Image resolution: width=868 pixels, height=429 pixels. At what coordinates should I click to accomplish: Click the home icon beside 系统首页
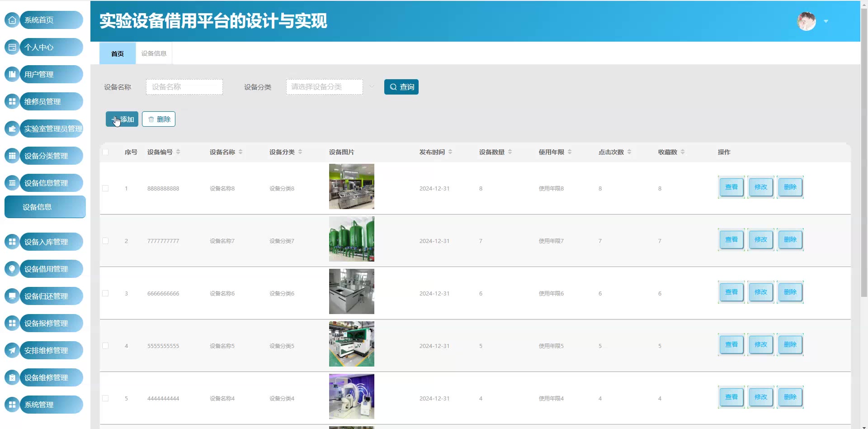pyautogui.click(x=12, y=20)
